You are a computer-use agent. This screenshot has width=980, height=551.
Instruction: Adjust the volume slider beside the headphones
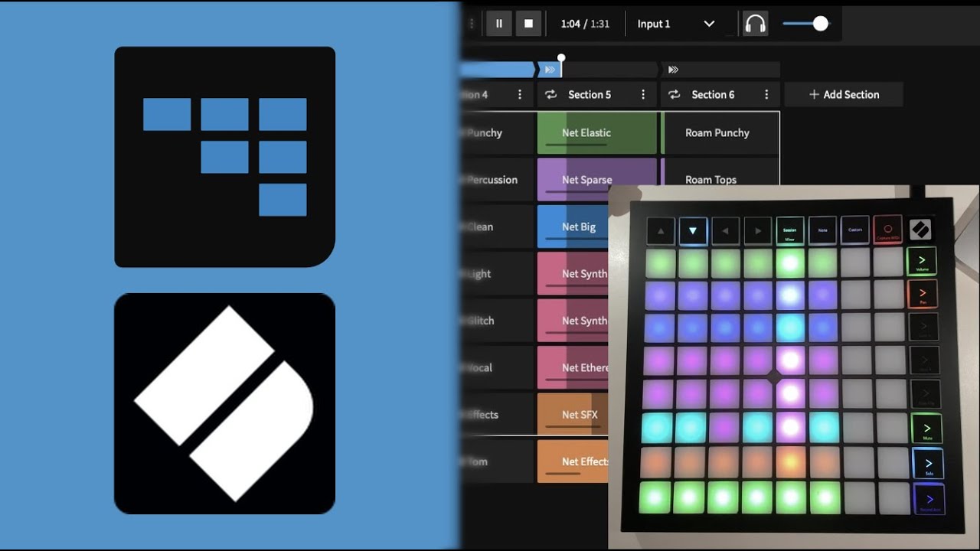coord(805,24)
